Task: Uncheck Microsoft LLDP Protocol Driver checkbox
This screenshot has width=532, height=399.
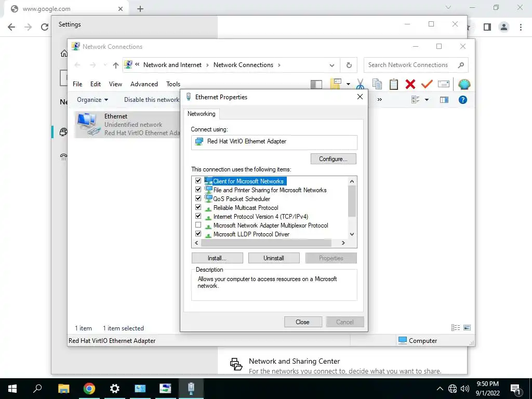Action: click(x=198, y=234)
